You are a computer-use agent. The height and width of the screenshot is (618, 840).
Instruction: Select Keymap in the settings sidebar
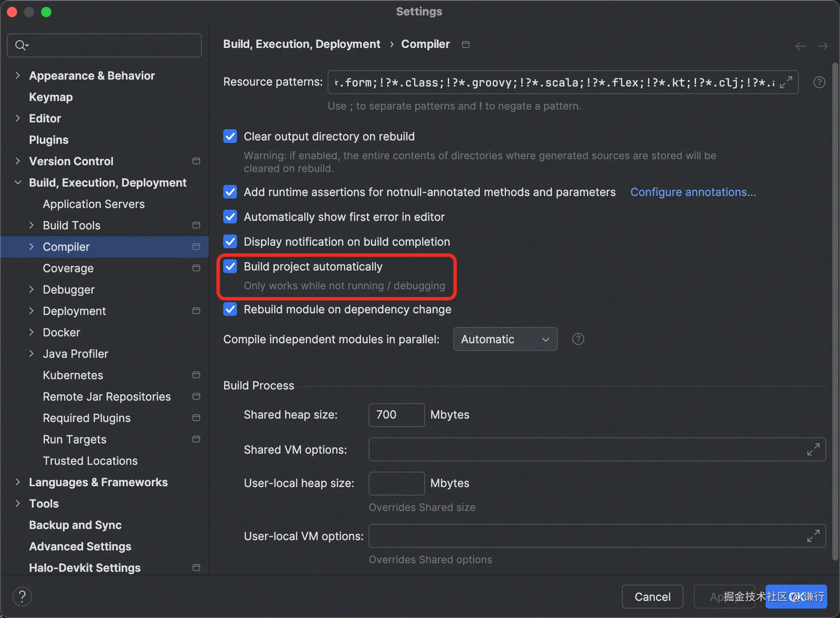coord(50,97)
